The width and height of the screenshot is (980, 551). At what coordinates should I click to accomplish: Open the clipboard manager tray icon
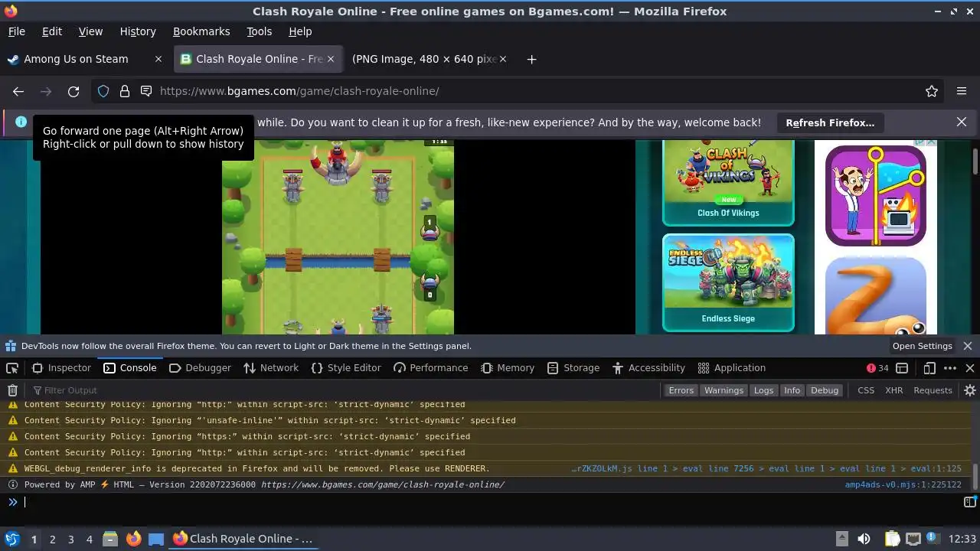(892, 539)
